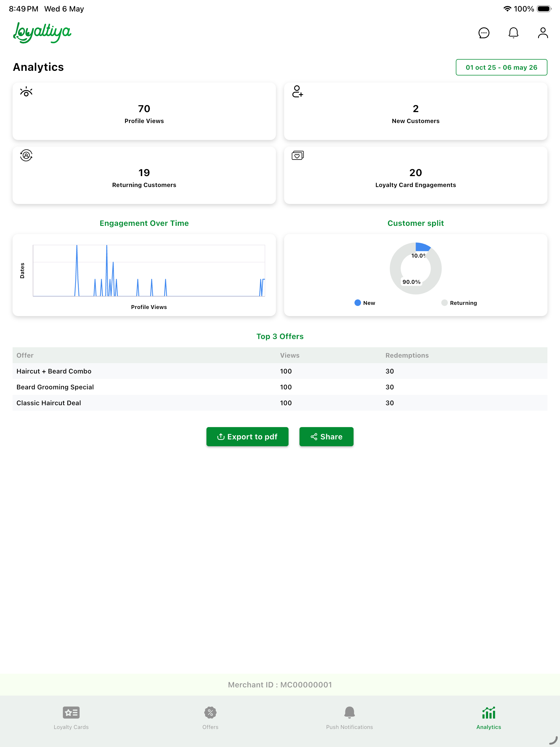The width and height of the screenshot is (560, 747).
Task: Click the blue 10% slice of donut chart
Action: pos(423,247)
